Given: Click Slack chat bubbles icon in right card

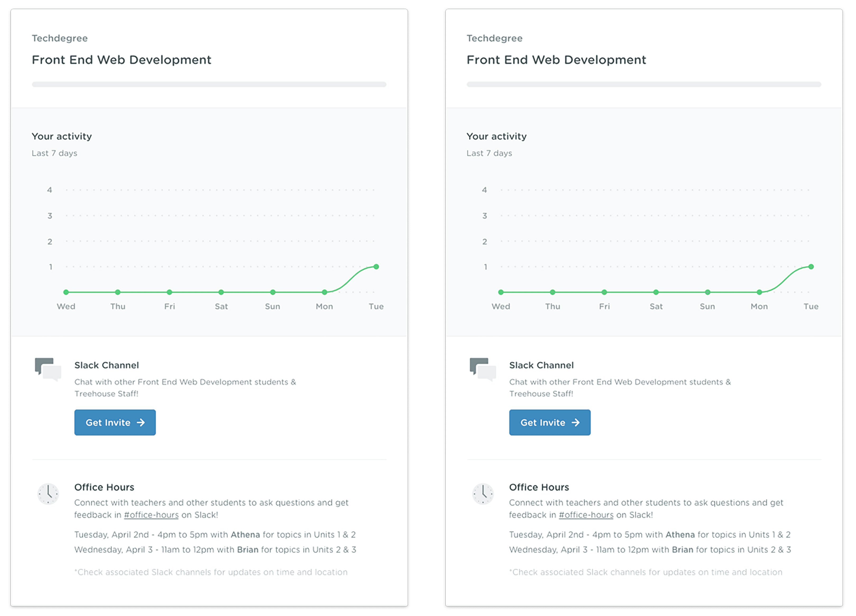Looking at the screenshot, I should tap(483, 369).
